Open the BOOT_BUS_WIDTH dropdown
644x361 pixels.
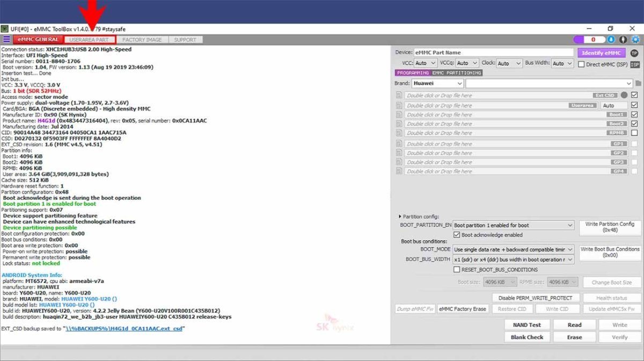tap(514, 259)
